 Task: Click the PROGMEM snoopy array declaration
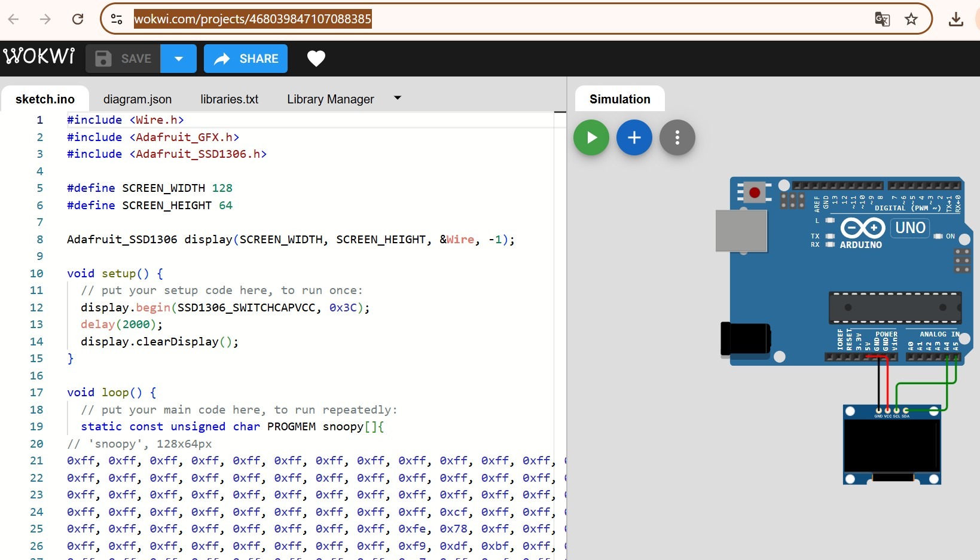(x=233, y=427)
